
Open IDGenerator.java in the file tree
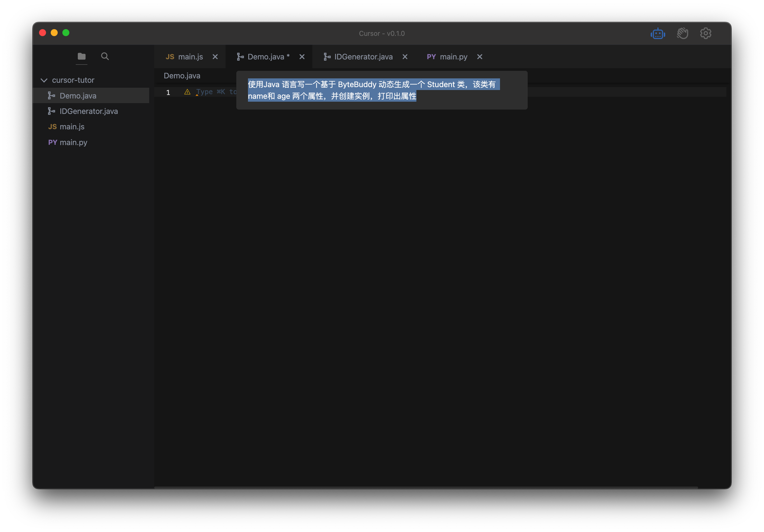coord(89,111)
